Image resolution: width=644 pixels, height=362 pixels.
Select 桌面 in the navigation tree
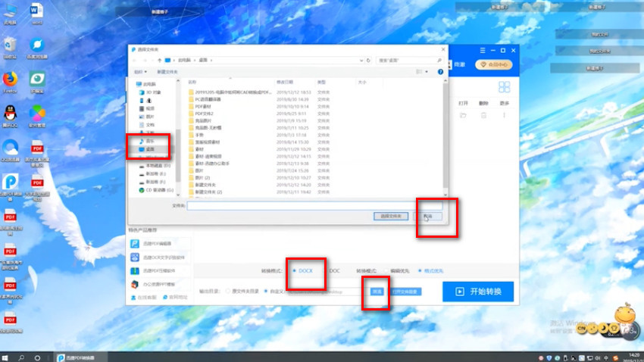[147, 149]
